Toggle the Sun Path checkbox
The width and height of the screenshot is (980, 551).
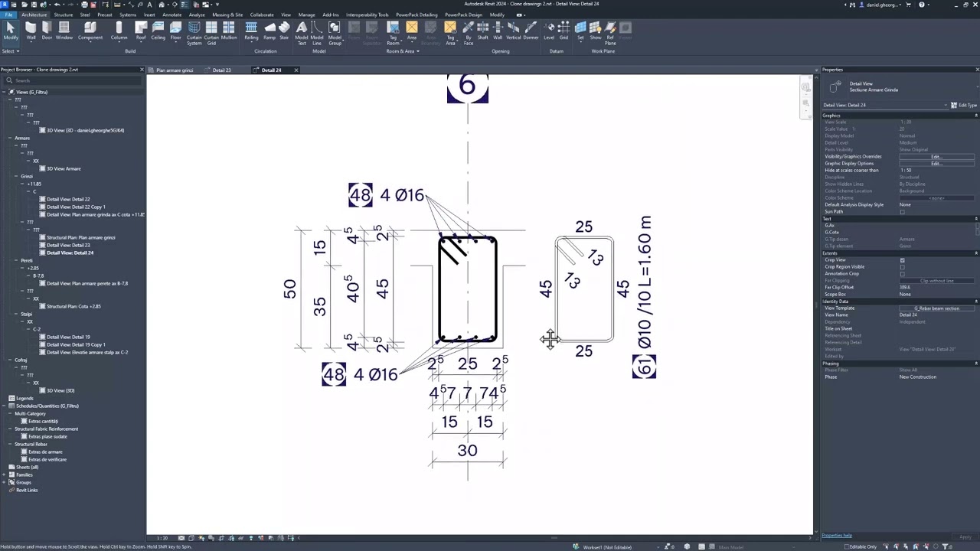pos(902,212)
